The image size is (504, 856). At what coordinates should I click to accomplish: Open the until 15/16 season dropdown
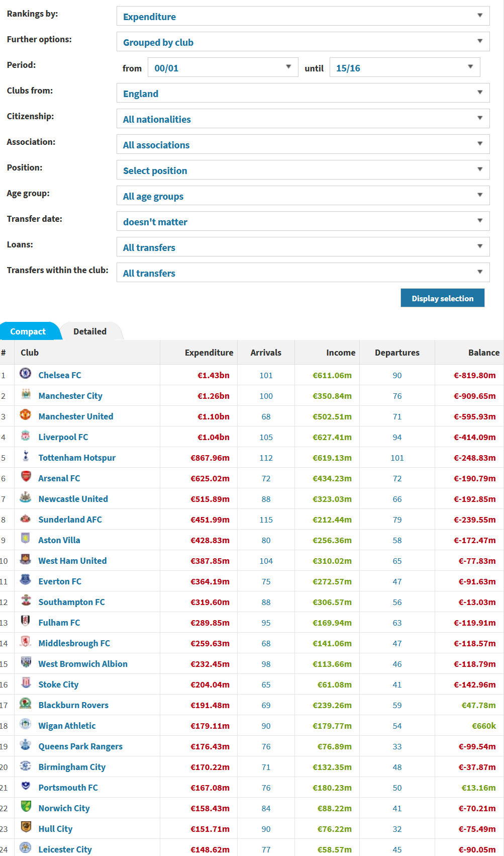click(405, 67)
